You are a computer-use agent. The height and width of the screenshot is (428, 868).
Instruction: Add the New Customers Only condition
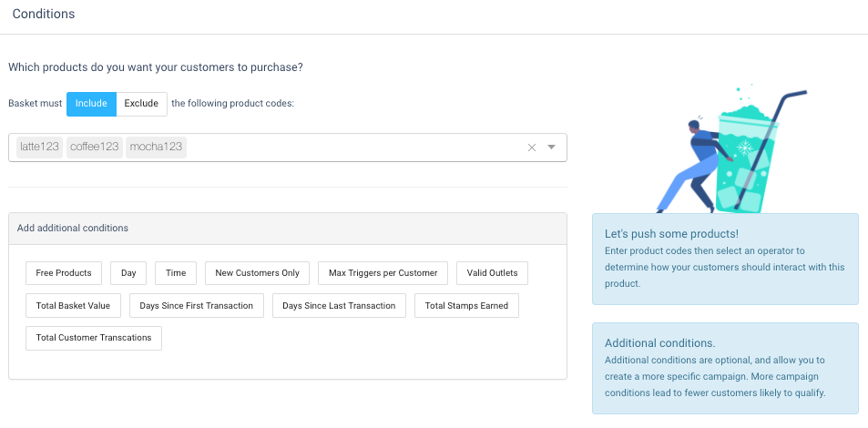258,273
